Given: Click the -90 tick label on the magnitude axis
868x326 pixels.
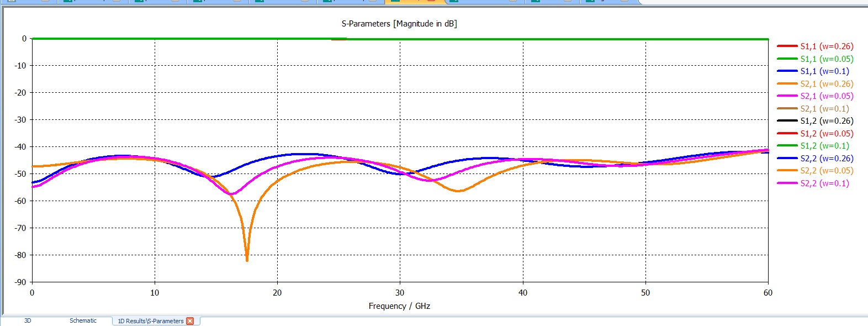Looking at the screenshot, I should click(x=20, y=282).
